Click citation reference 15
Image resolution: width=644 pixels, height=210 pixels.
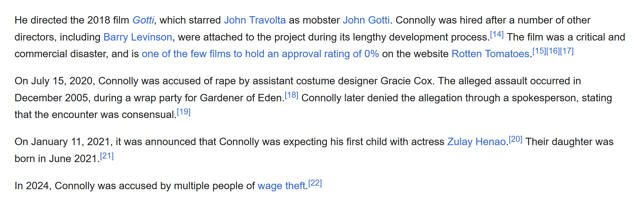(539, 51)
